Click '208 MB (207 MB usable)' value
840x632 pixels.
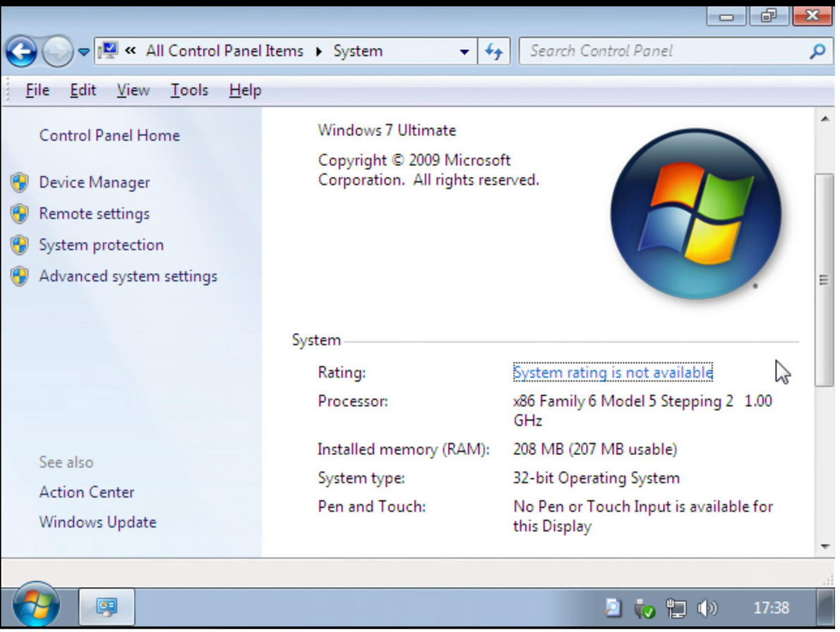594,449
